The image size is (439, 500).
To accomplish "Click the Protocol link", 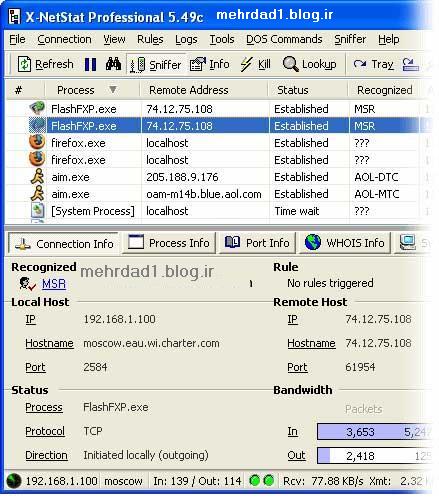I will pyautogui.click(x=45, y=431).
